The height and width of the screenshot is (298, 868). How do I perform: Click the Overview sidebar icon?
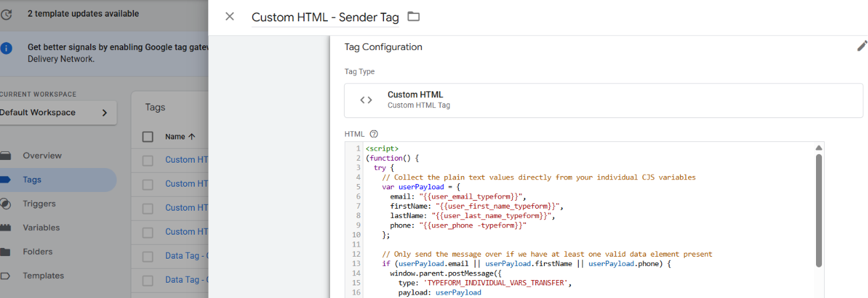tap(5, 155)
